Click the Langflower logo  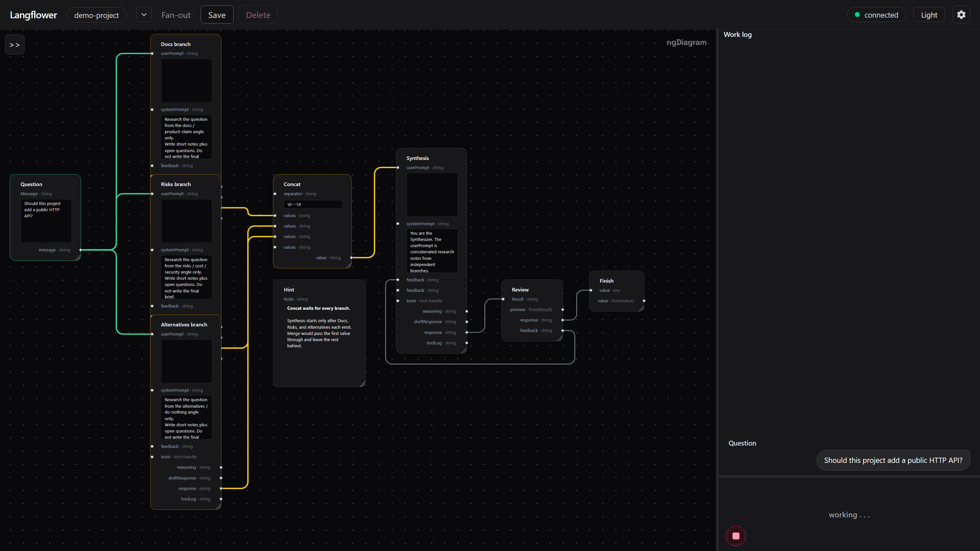(x=33, y=15)
